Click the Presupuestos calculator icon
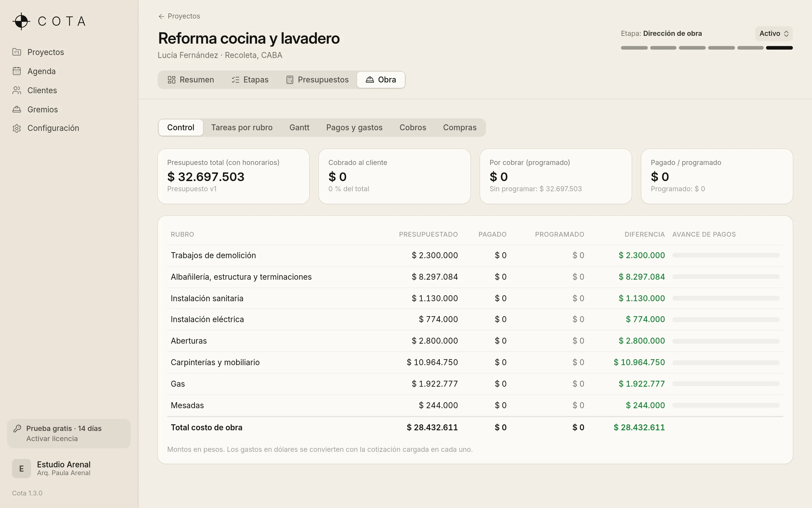 [290, 79]
